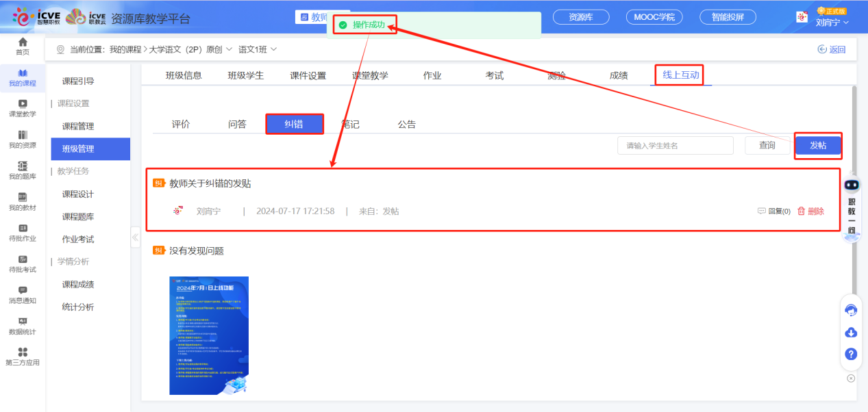Viewport: 868px width, 412px height.
Task: Open the 消息通知 notifications sidebar icon
Action: (23, 294)
